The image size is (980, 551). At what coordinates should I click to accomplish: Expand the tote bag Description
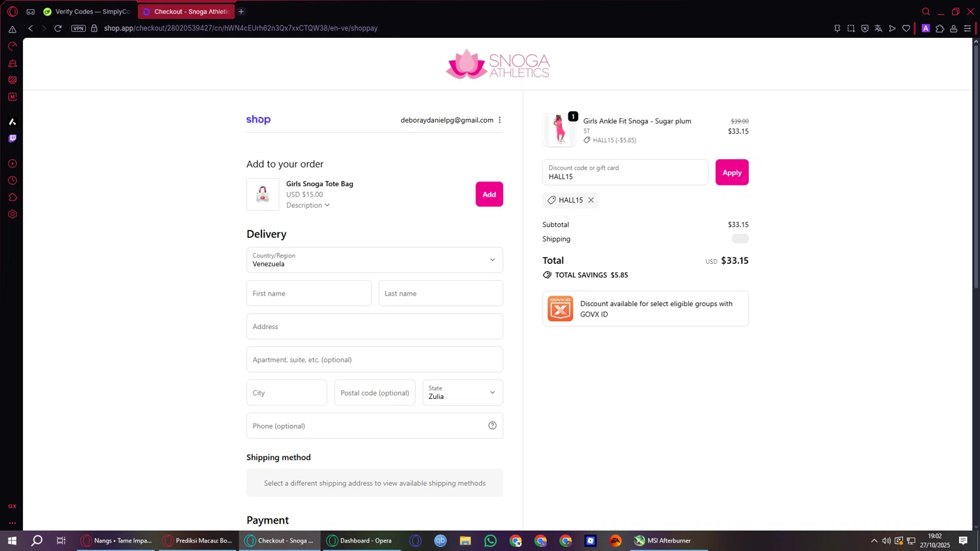(308, 205)
